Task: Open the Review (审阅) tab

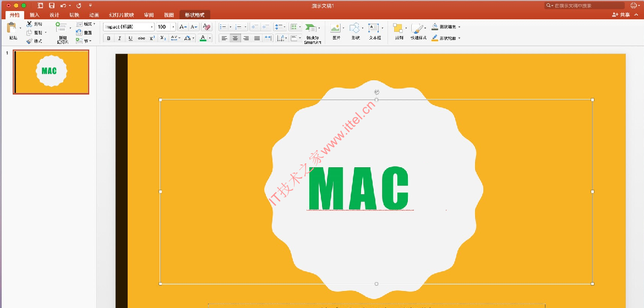Action: coord(149,15)
